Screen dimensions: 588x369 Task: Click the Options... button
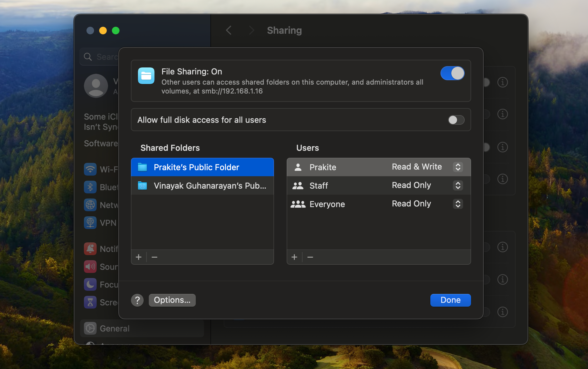tap(172, 300)
